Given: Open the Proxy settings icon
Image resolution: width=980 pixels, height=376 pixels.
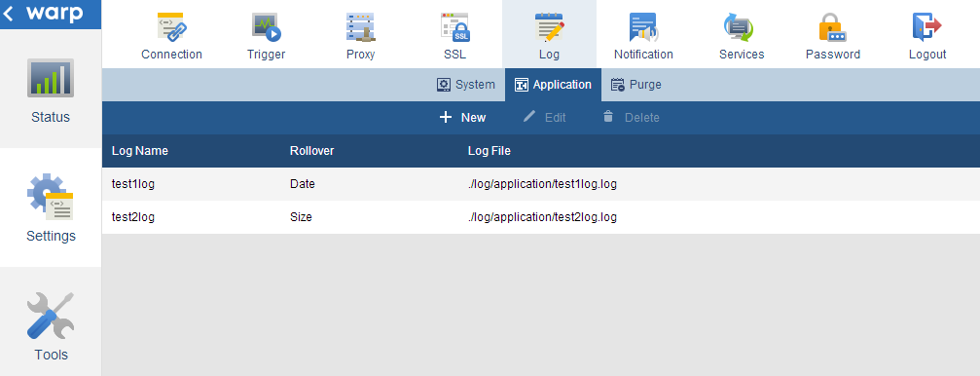Looking at the screenshot, I should (x=361, y=27).
